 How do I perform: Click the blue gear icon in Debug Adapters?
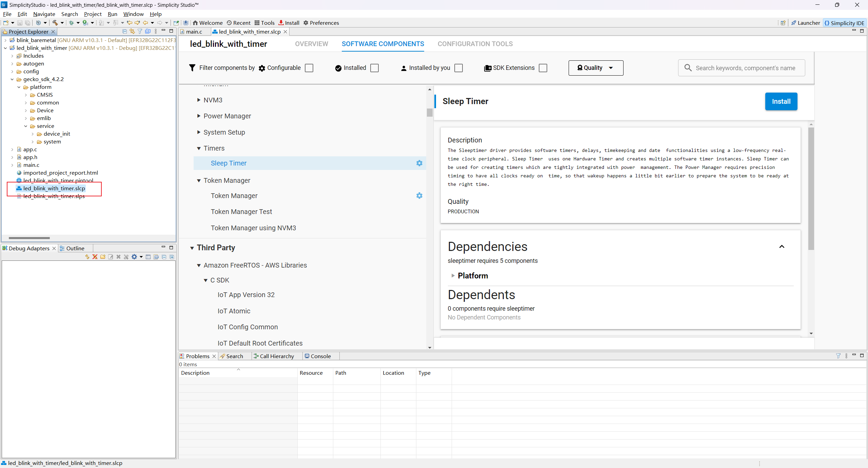pos(134,257)
